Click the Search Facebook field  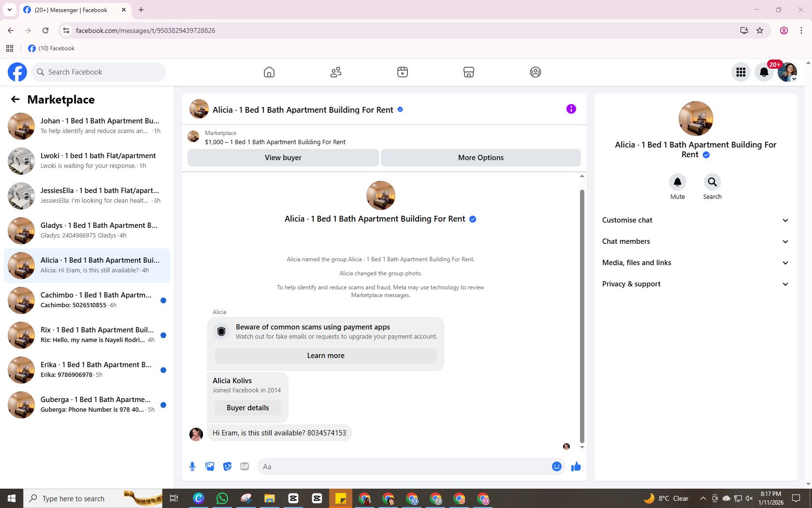click(99, 72)
